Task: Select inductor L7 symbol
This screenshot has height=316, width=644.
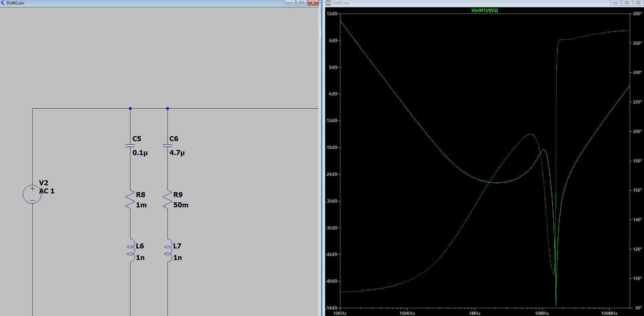Action: [168, 250]
